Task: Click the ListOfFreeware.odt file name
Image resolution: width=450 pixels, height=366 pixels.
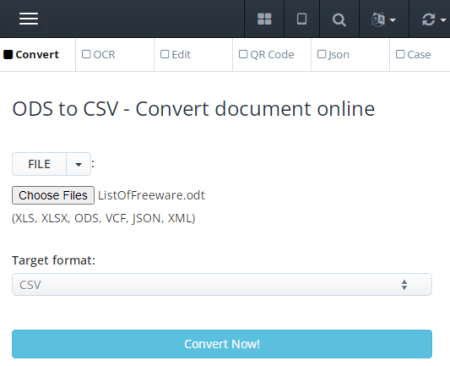Action: click(151, 195)
